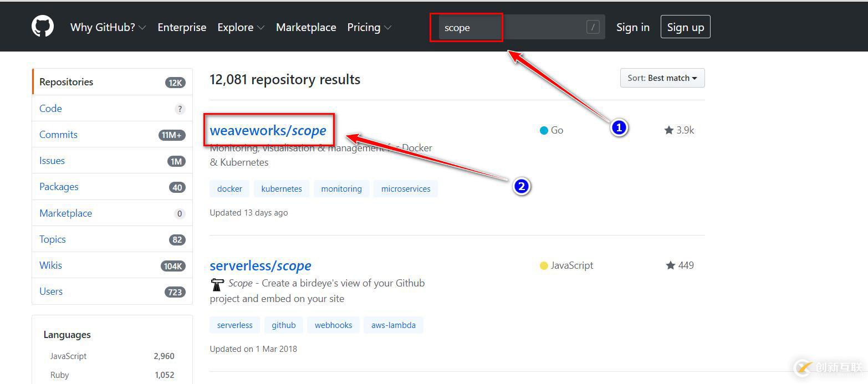This screenshot has height=384, width=868.
Task: Click the 3.9k star count
Action: (x=685, y=130)
